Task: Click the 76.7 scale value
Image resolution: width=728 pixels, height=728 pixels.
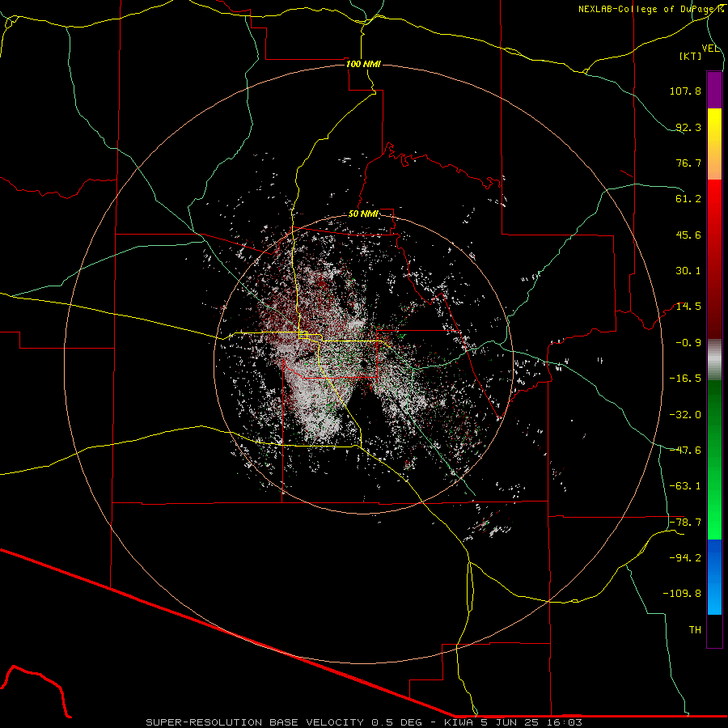Action: click(x=688, y=163)
